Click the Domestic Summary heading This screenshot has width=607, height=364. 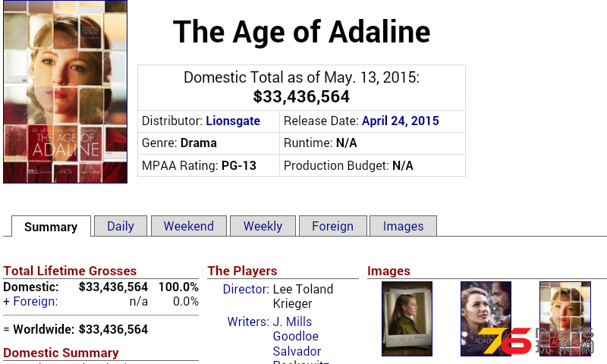(x=61, y=353)
